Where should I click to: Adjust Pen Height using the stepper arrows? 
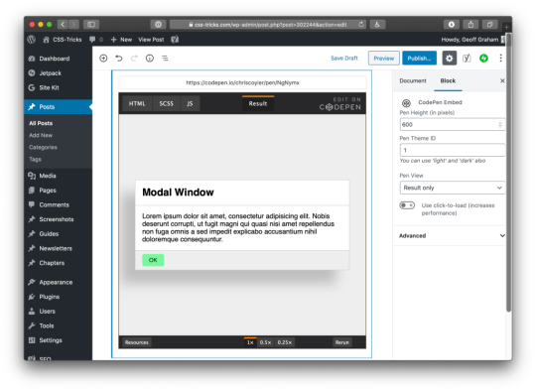pos(500,124)
